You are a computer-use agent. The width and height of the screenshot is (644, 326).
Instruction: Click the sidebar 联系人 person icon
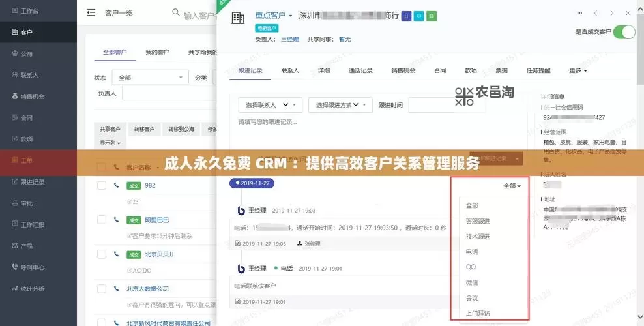pyautogui.click(x=15, y=75)
